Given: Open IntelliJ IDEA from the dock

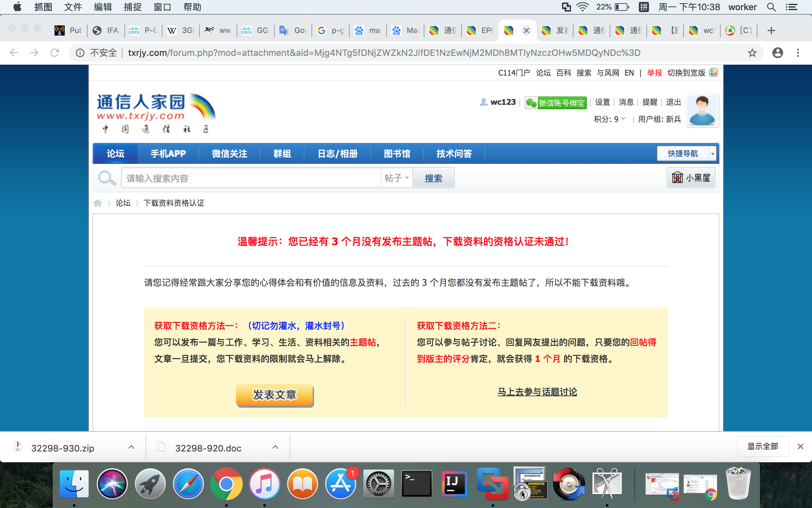Looking at the screenshot, I should 454,484.
